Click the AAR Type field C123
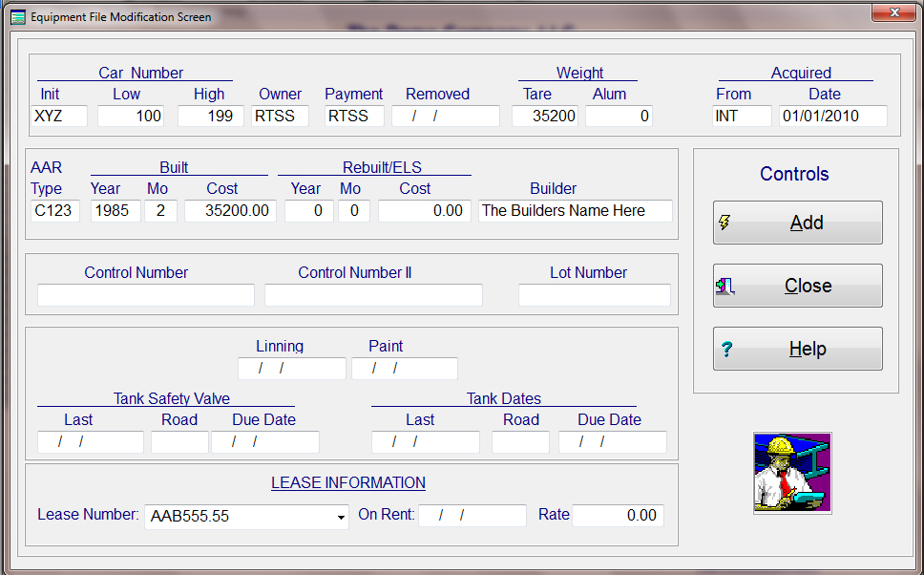This screenshot has width=924, height=575. [x=54, y=210]
